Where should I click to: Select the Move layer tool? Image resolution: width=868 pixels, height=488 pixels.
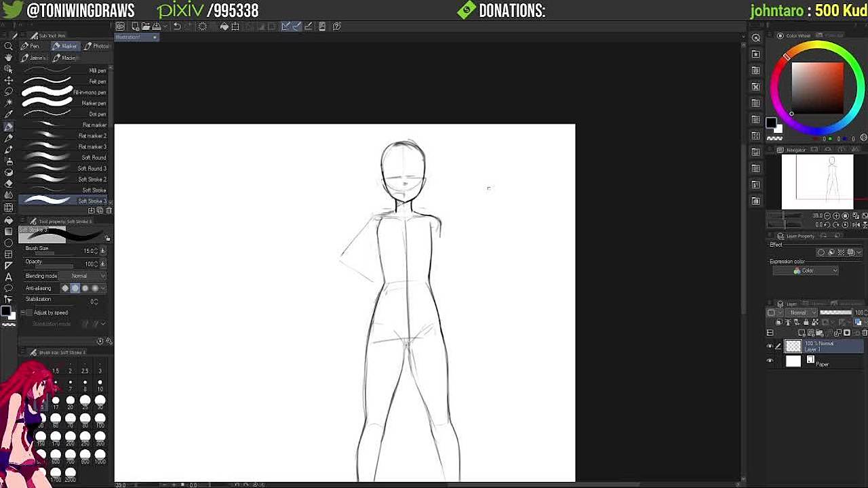click(x=8, y=80)
